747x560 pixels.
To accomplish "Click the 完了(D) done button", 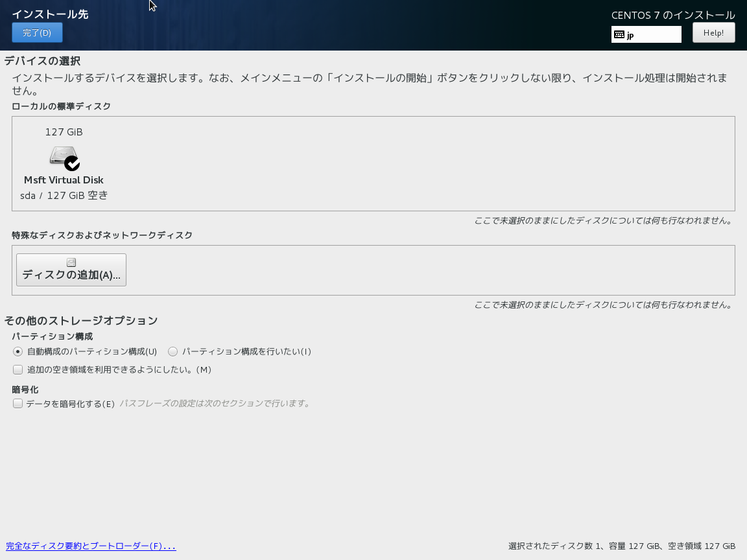I will (37, 33).
